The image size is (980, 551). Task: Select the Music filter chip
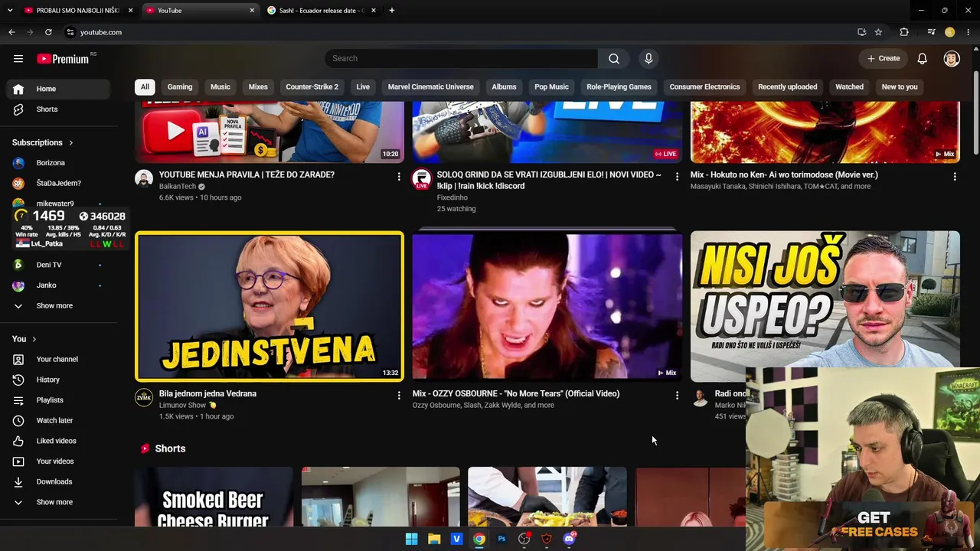point(220,86)
